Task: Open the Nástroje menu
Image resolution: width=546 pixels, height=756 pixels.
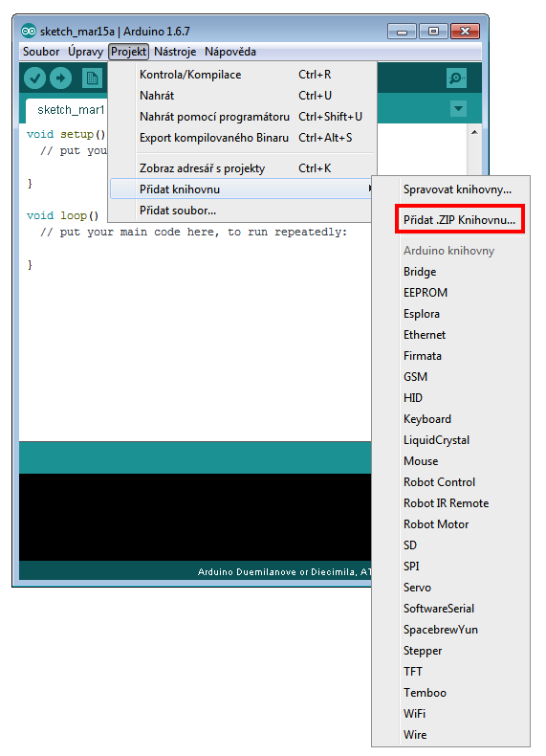Action: 175,52
